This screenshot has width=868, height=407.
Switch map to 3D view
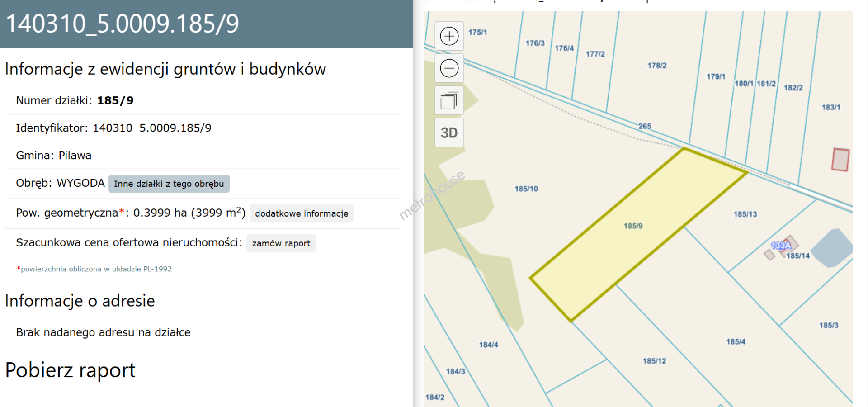pyautogui.click(x=449, y=133)
